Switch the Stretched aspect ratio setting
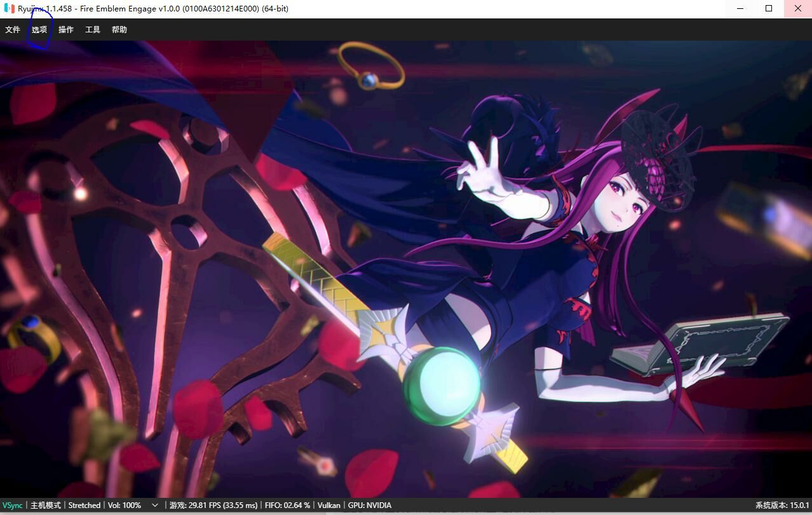Image resolution: width=812 pixels, height=515 pixels. pyautogui.click(x=85, y=505)
